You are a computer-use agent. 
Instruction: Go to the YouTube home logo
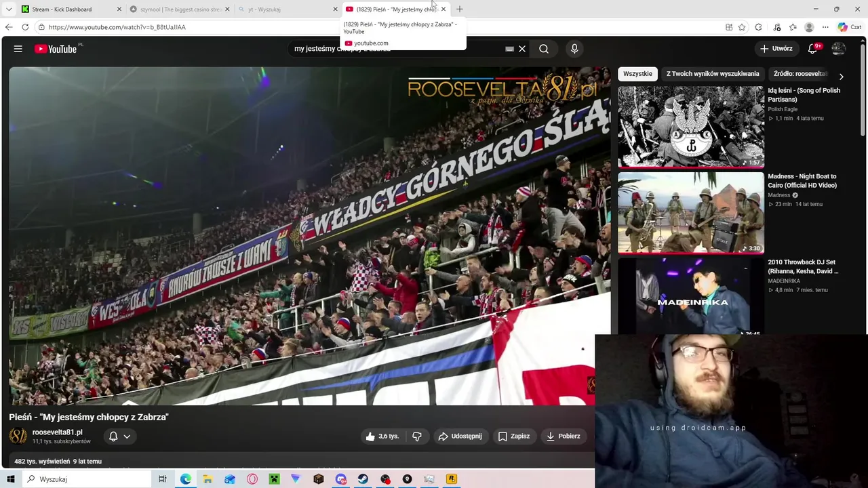[x=56, y=49]
